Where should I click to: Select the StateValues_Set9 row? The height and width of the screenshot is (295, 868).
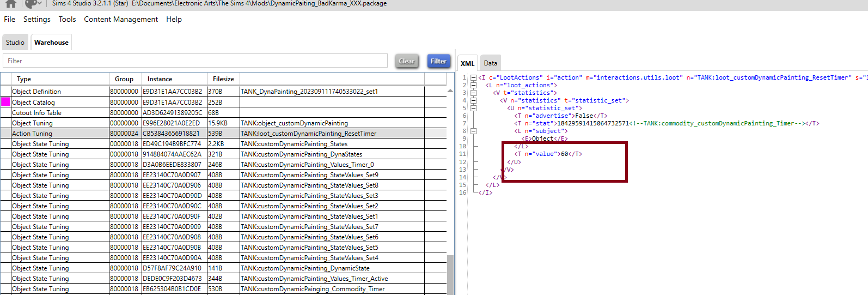[x=223, y=174]
